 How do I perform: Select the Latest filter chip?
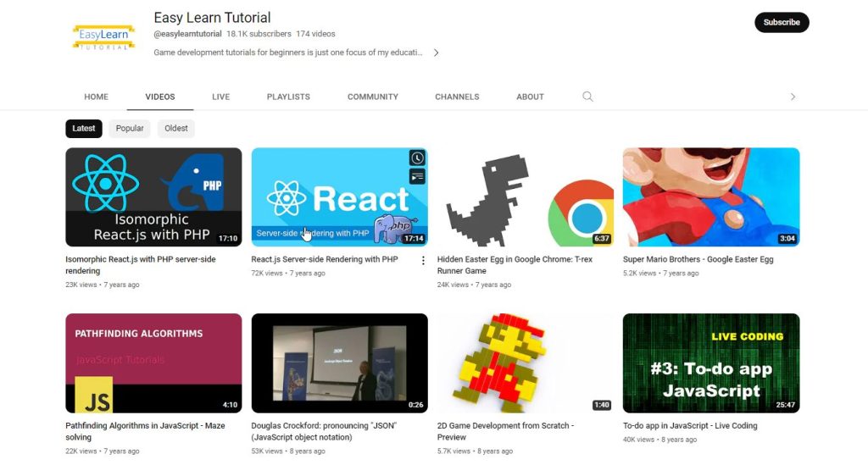[84, 129]
